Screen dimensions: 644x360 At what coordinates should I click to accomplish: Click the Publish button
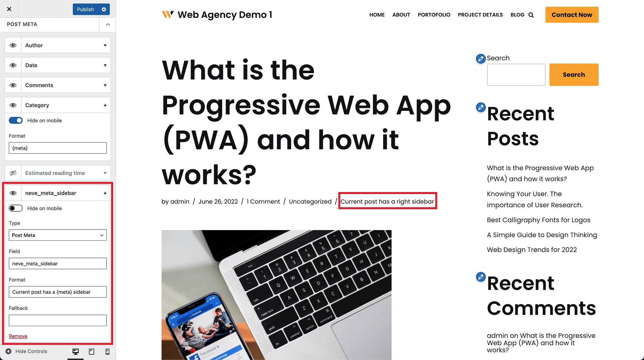(x=85, y=9)
